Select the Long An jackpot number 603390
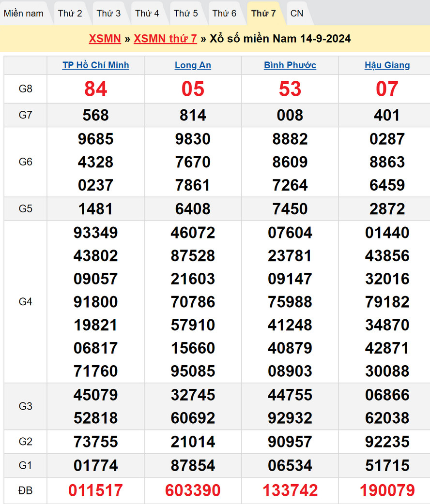The width and height of the screenshot is (430, 504). (x=193, y=490)
